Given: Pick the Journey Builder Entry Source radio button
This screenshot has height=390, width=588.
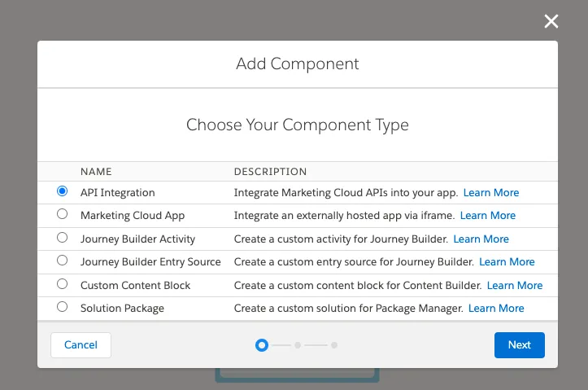Looking at the screenshot, I should tap(63, 261).
